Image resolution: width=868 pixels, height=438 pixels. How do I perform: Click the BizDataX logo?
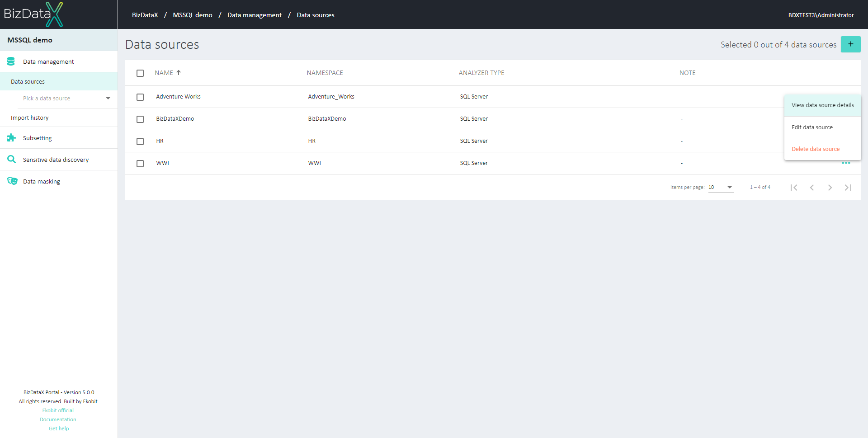coord(33,14)
